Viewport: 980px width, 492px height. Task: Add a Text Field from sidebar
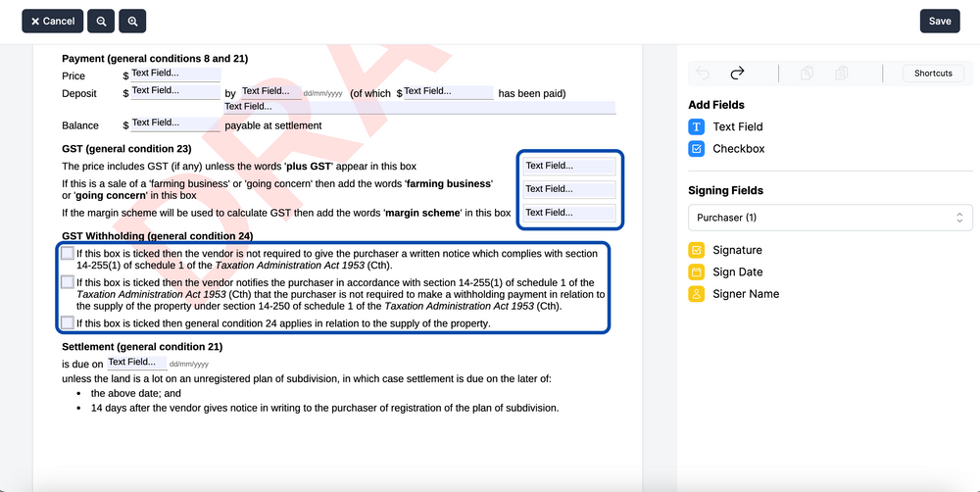(x=725, y=126)
